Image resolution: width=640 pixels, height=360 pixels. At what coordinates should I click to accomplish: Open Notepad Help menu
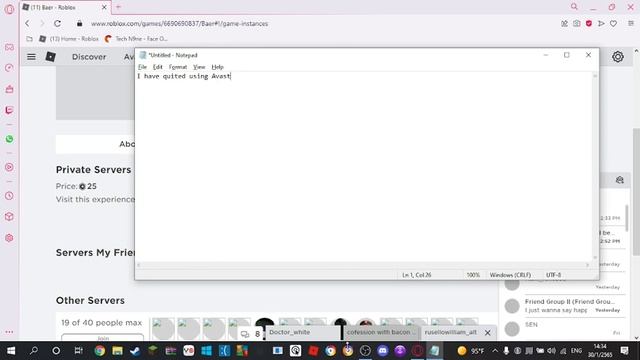click(217, 67)
